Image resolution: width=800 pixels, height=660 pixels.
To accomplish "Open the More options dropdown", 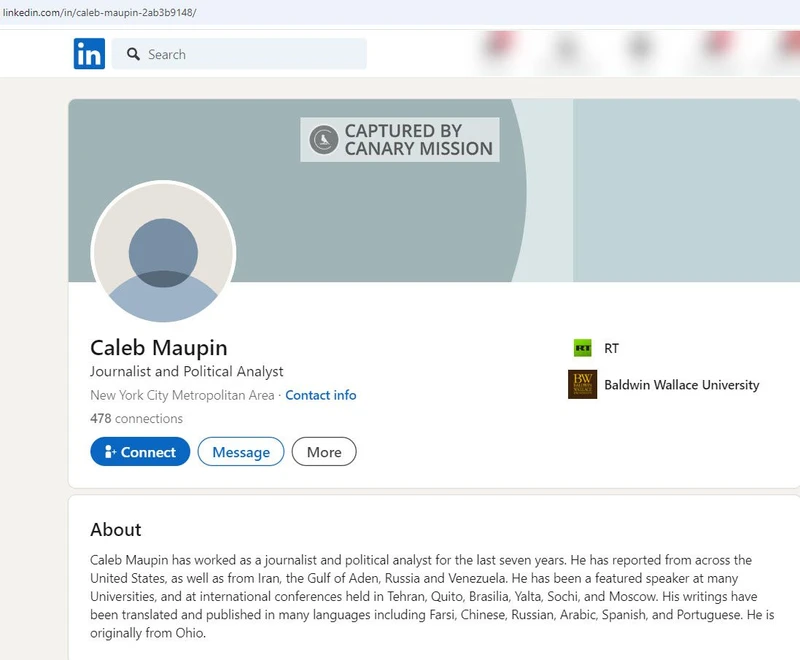I will click(x=324, y=452).
